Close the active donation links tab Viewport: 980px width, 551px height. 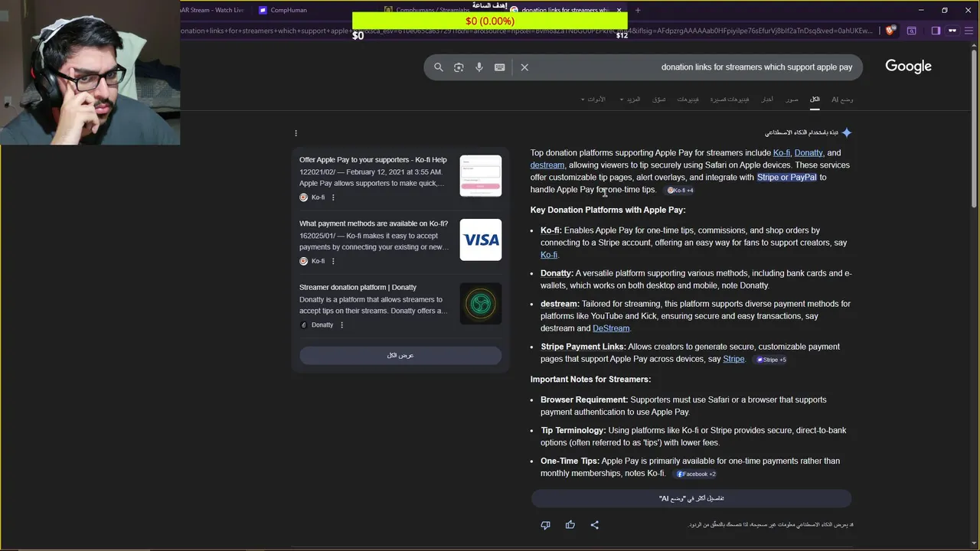point(619,10)
